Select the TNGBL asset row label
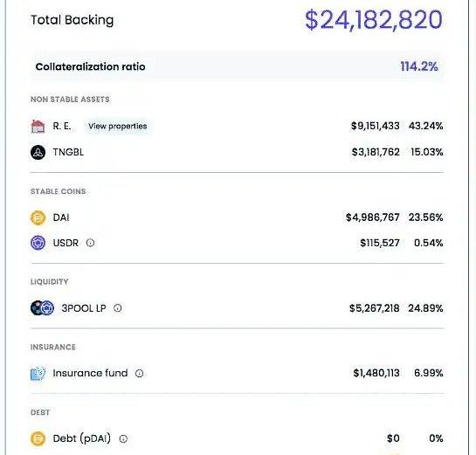 click(x=68, y=152)
